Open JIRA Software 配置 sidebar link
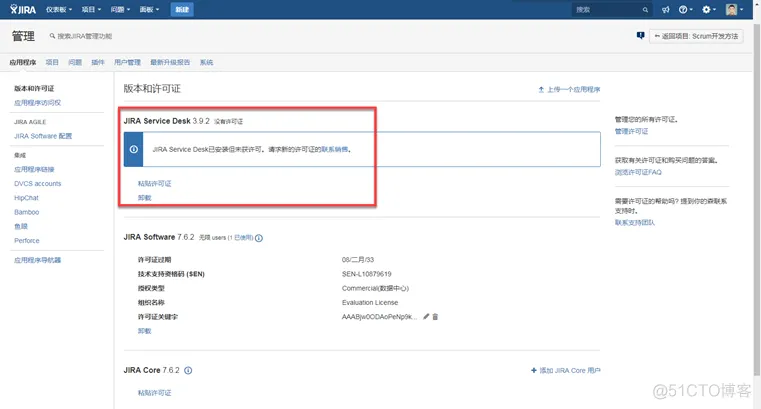The image size is (761, 409). (43, 136)
